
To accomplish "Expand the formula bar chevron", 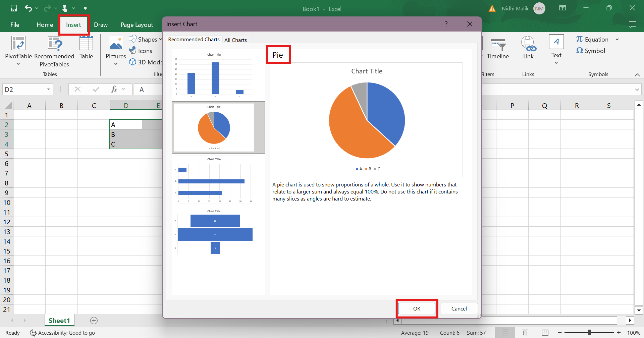I will [x=637, y=90].
